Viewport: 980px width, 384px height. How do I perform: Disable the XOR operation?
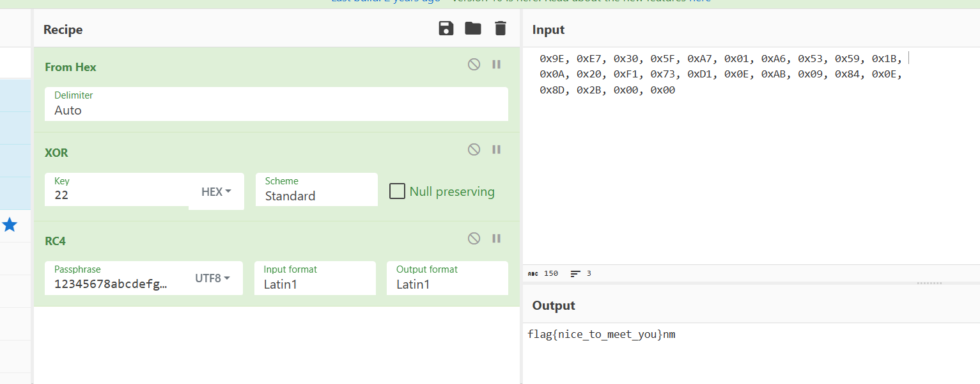click(x=474, y=149)
